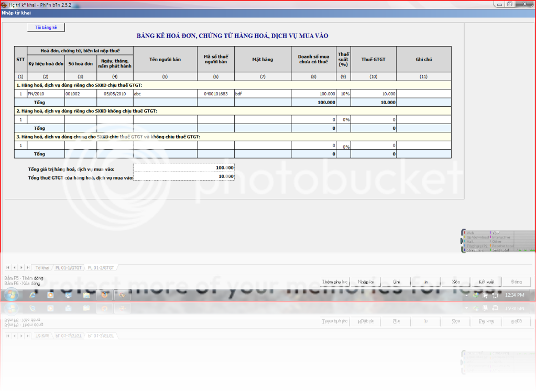This screenshot has width=536, height=392.
Task: Click the Kết xuất export button
Action: [x=486, y=282]
